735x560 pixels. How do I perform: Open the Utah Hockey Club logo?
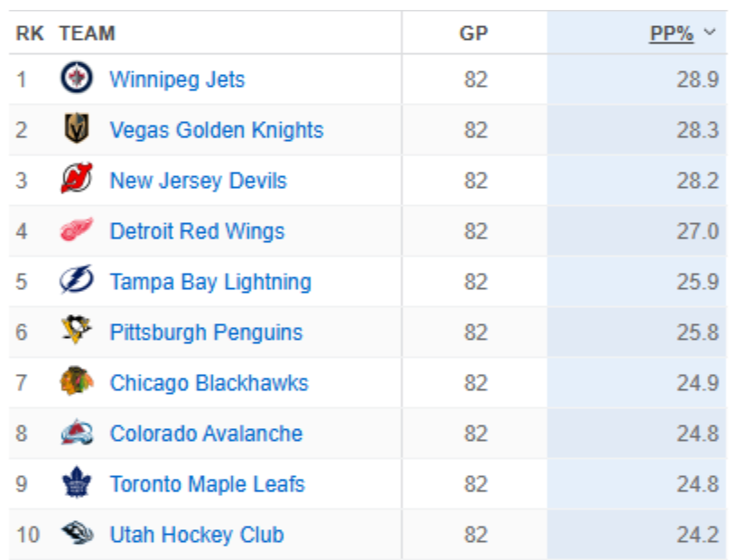[78, 533]
